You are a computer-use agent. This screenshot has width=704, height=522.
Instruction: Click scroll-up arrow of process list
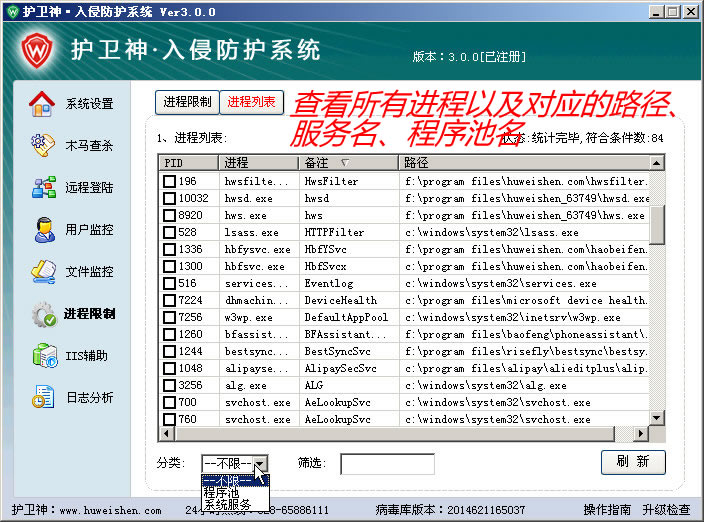(x=657, y=162)
